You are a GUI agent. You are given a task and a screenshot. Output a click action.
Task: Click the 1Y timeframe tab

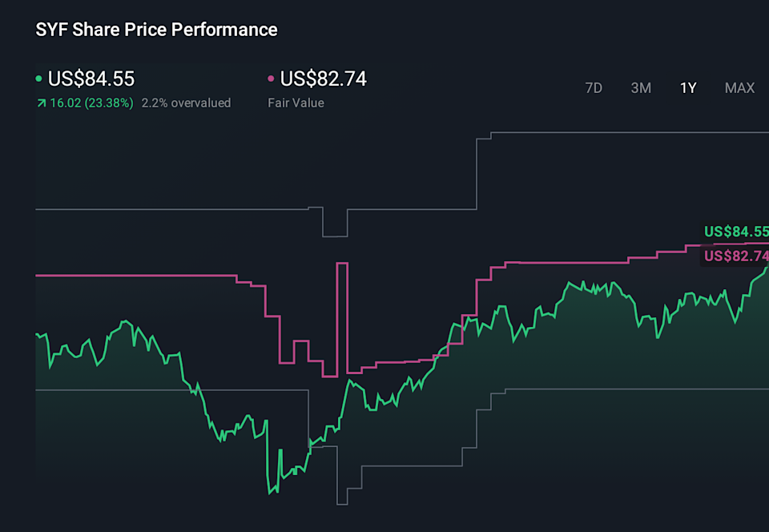point(687,88)
